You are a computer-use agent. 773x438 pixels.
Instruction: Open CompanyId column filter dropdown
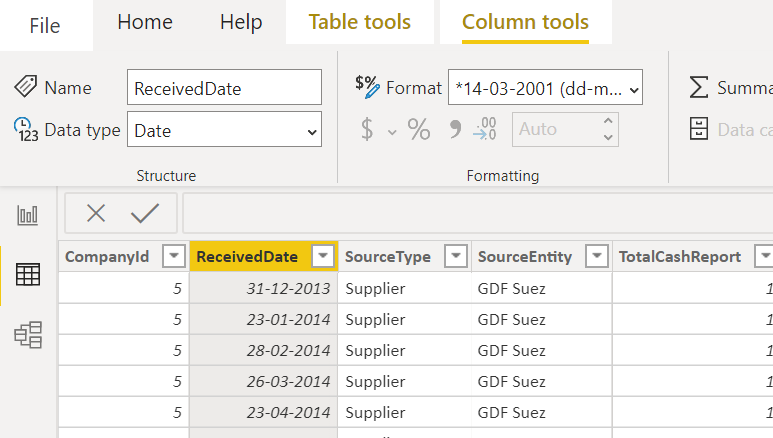174,256
